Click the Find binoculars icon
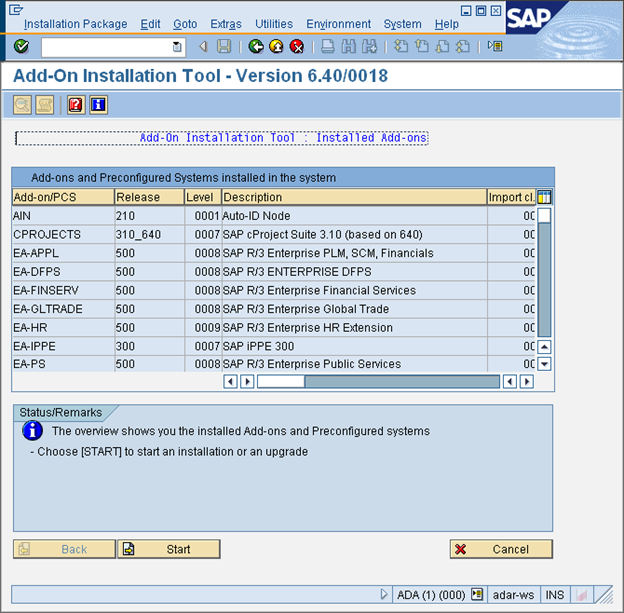This screenshot has height=613, width=624. pos(349,47)
